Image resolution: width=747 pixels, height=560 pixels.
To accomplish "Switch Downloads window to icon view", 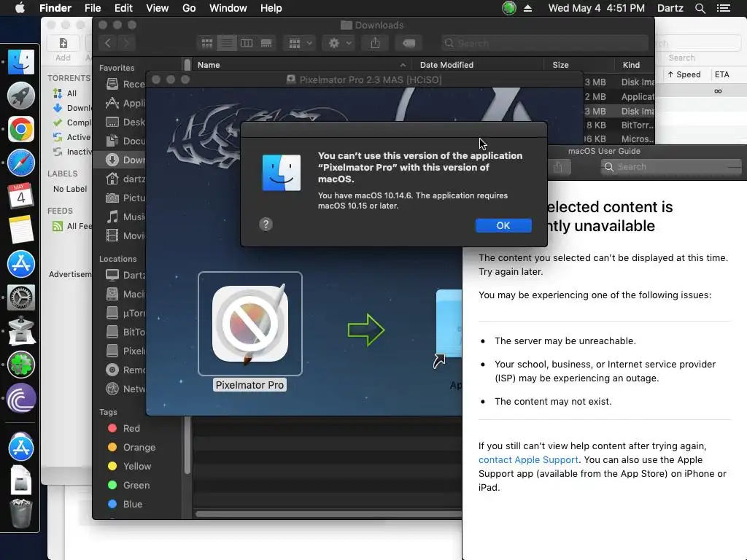I will (x=206, y=43).
